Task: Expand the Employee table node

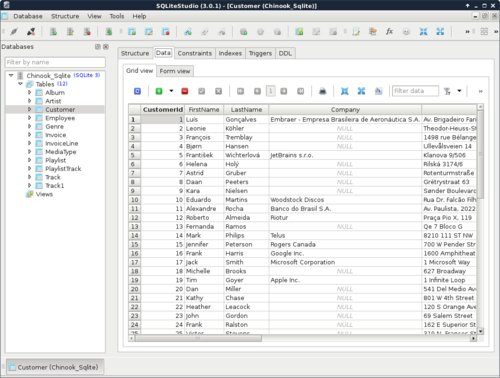Action: coord(29,118)
